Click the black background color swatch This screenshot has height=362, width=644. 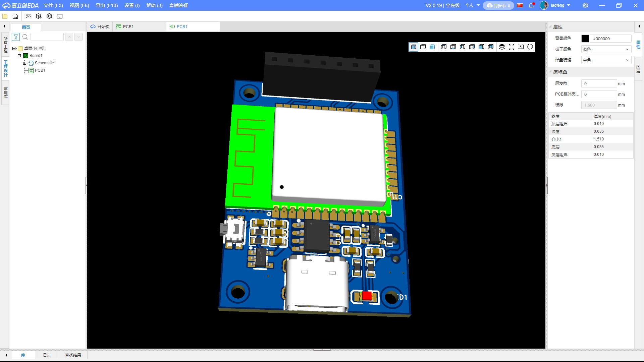click(x=585, y=39)
